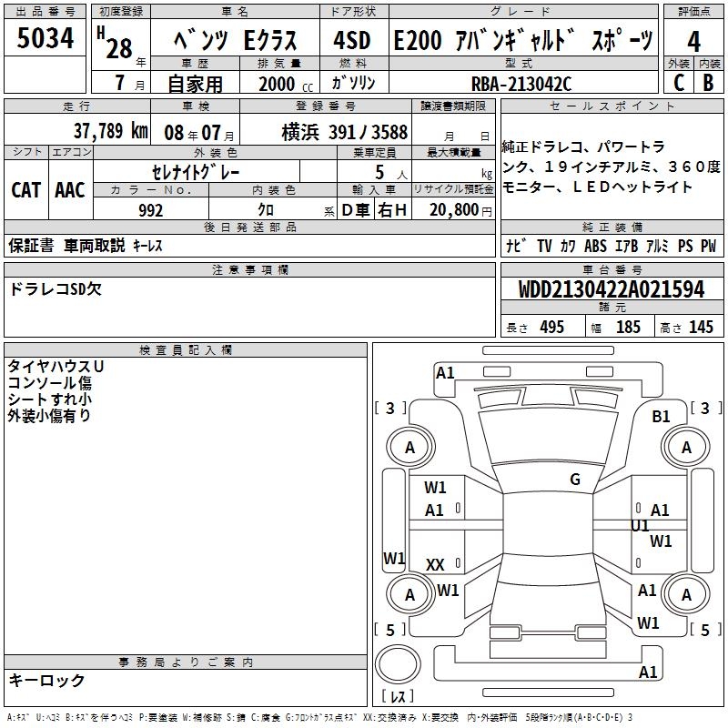Click chassis number WDD2130422A021594

612,289
